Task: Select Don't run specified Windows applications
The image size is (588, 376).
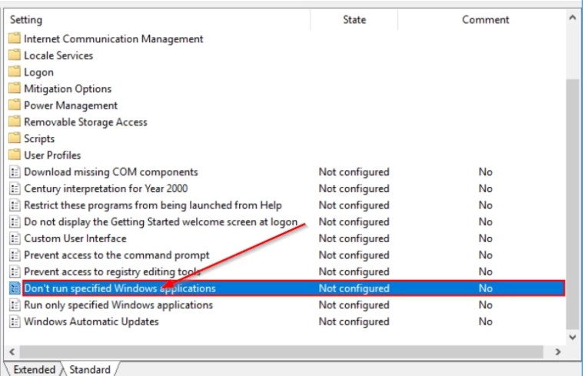Action: [119, 288]
